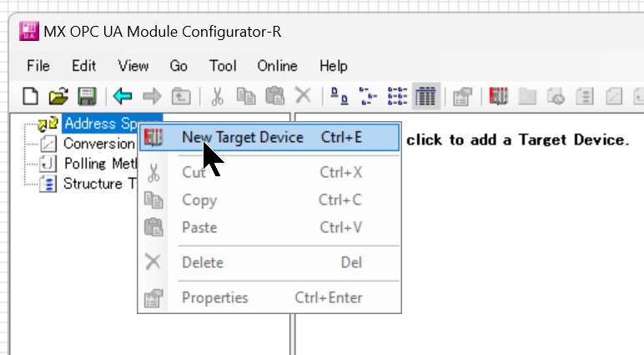Open Properties via the toolbar icon
This screenshot has height=355, width=644.
[462, 97]
